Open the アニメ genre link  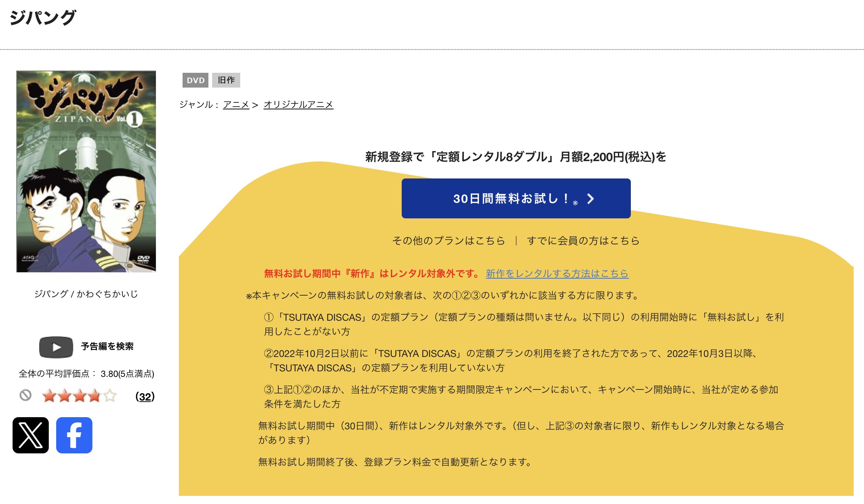(x=236, y=105)
